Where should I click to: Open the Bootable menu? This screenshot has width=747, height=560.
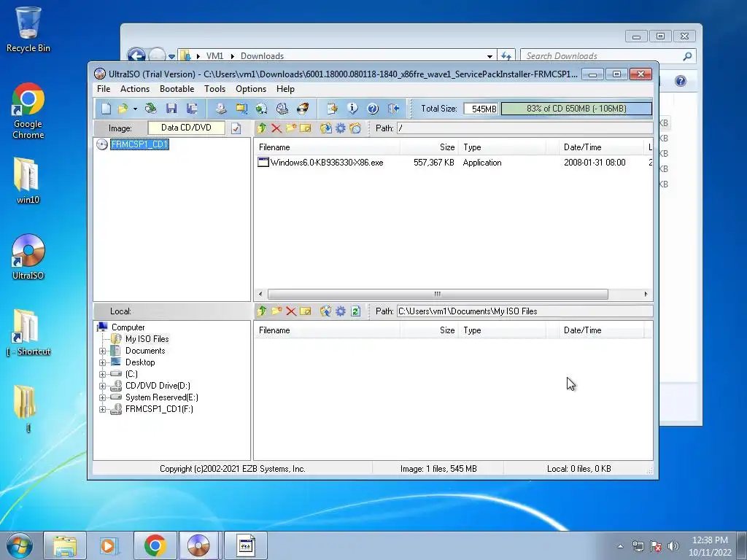(177, 89)
